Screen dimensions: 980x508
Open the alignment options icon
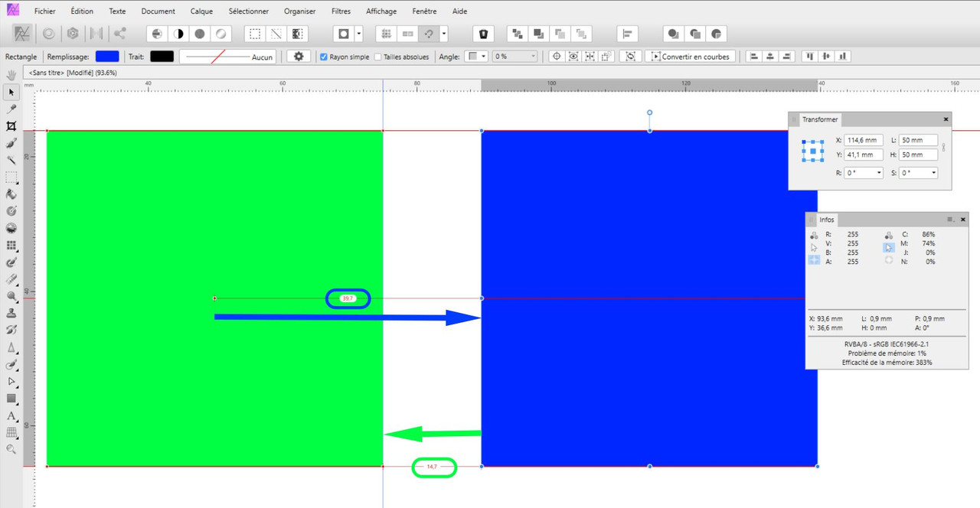pos(627,34)
